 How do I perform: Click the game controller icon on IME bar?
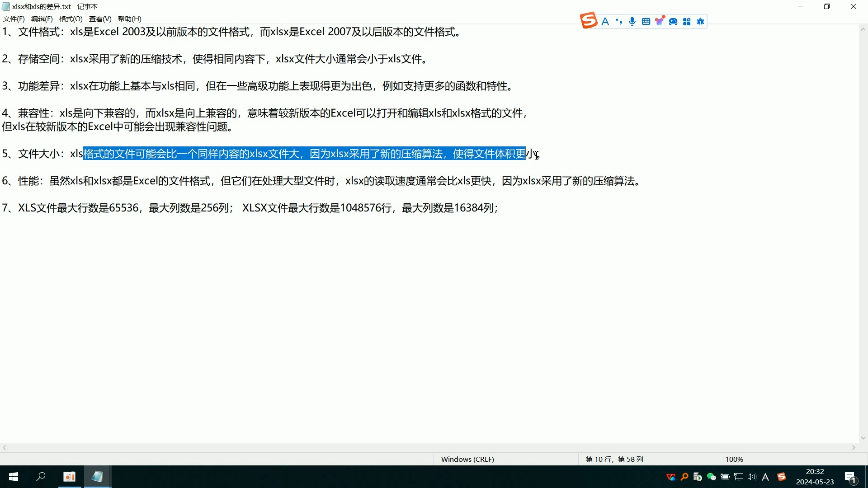(673, 22)
